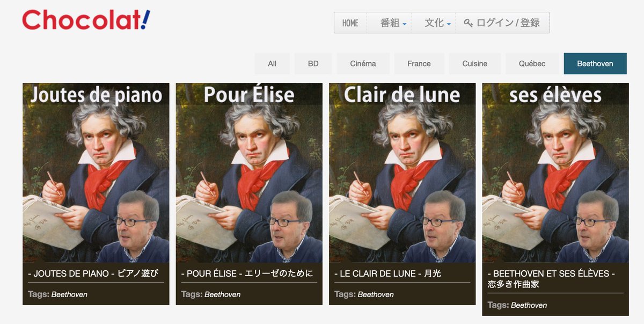Click Beethoven tag under Joutes de piano card
Viewport: 644px width, 324px height.
69,294
